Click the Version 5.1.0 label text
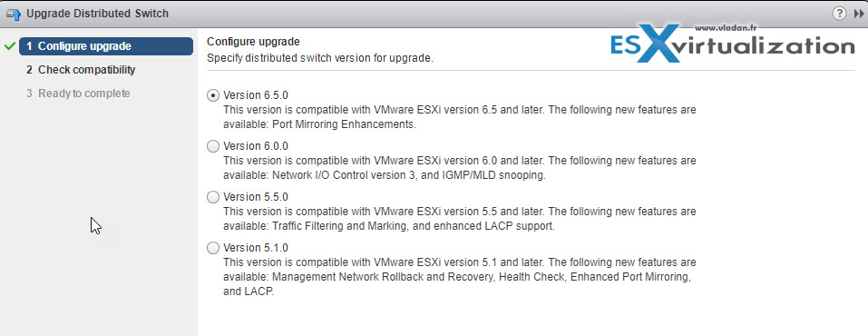 pos(256,248)
